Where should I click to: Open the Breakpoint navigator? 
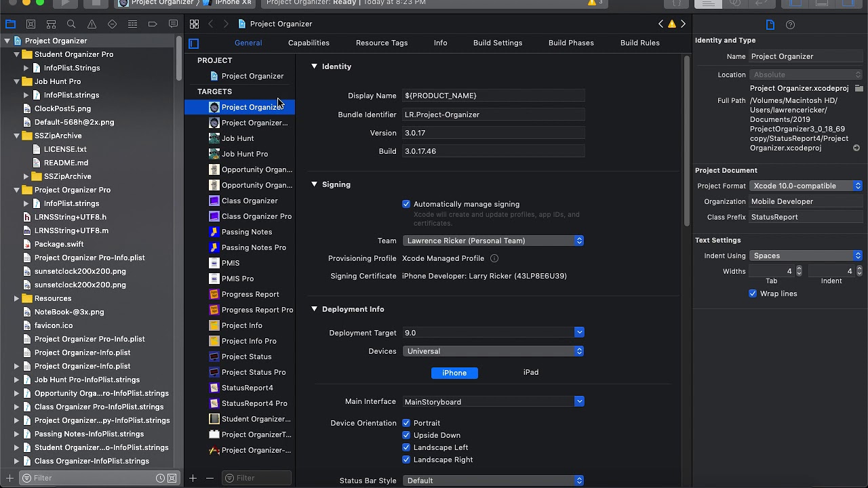pyautogui.click(x=153, y=24)
